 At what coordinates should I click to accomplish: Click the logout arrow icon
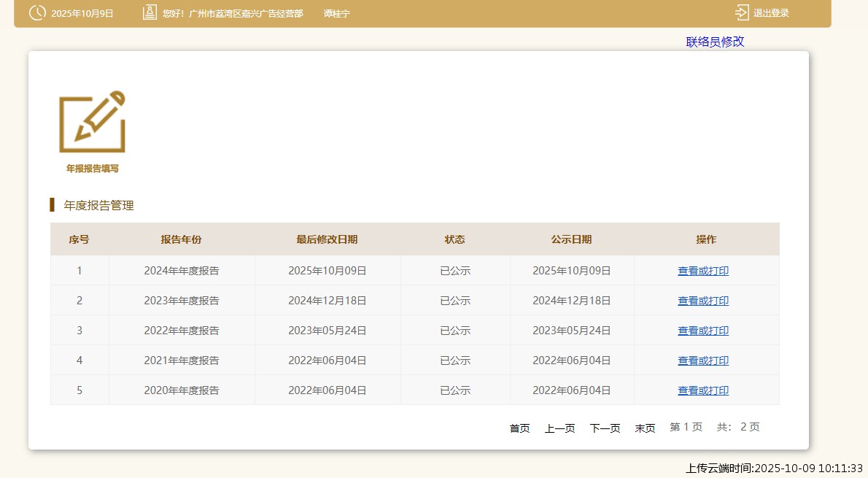pos(742,13)
